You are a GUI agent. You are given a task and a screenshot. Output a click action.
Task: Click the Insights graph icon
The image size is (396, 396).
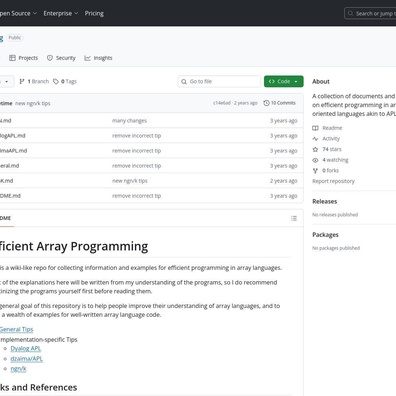87,58
